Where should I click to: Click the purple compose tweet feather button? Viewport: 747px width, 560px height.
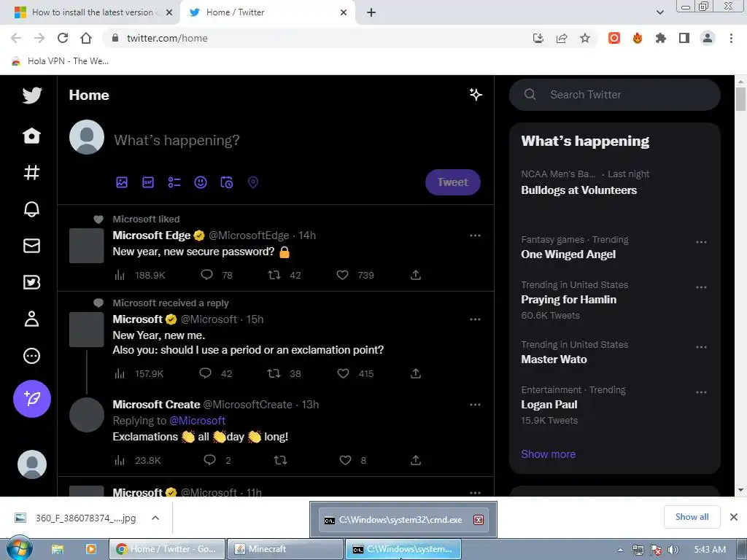pos(32,399)
